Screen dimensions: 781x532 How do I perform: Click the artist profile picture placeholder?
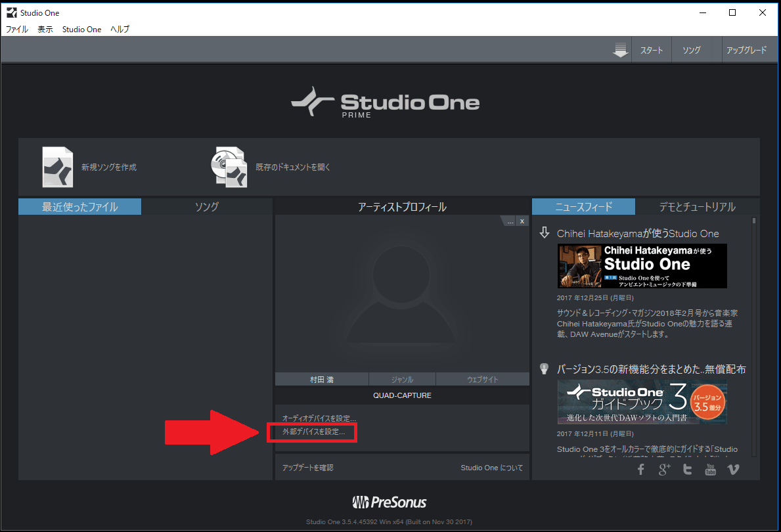tap(402, 294)
